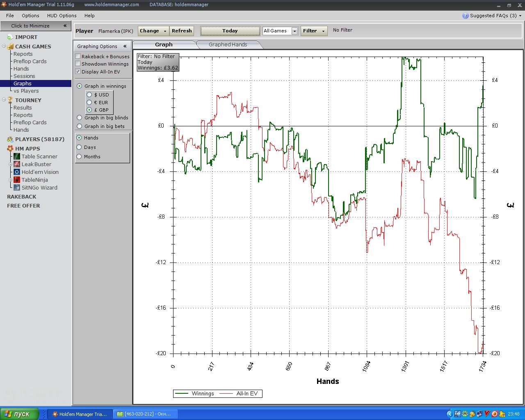
Task: Collapse the Graphing Options panel
Action: 125,46
